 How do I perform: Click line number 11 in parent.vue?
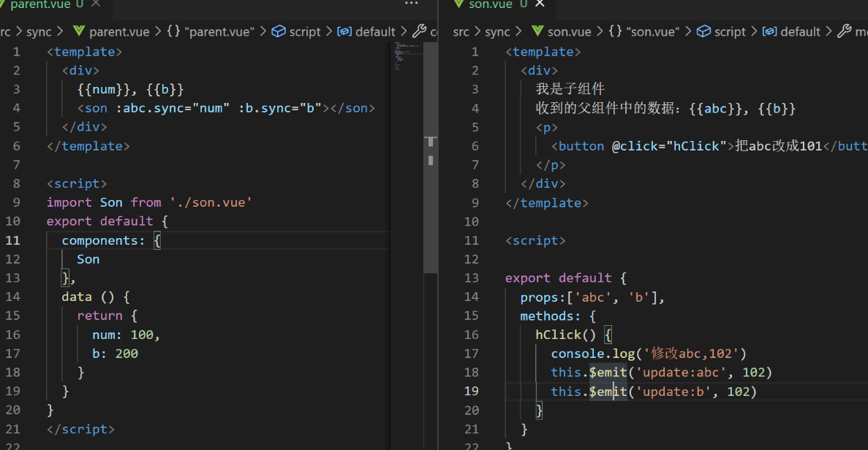pyautogui.click(x=12, y=240)
